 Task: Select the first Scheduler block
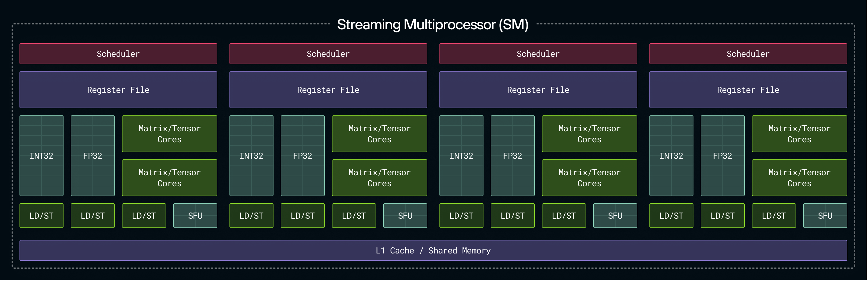point(118,54)
